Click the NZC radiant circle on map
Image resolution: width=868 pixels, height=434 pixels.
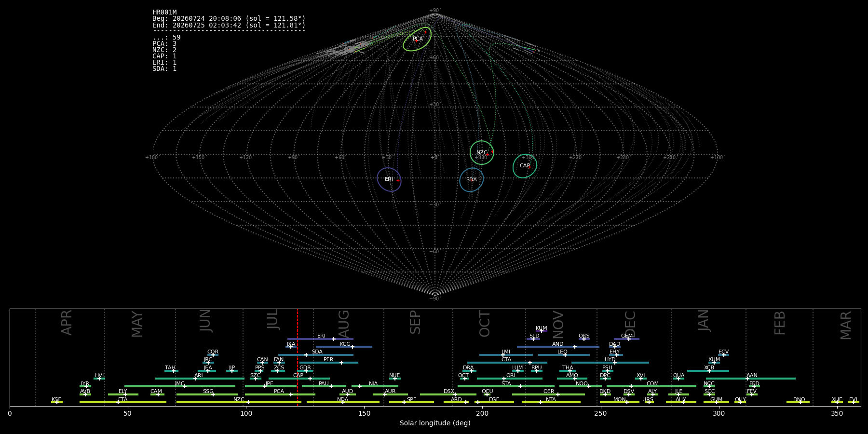(482, 153)
